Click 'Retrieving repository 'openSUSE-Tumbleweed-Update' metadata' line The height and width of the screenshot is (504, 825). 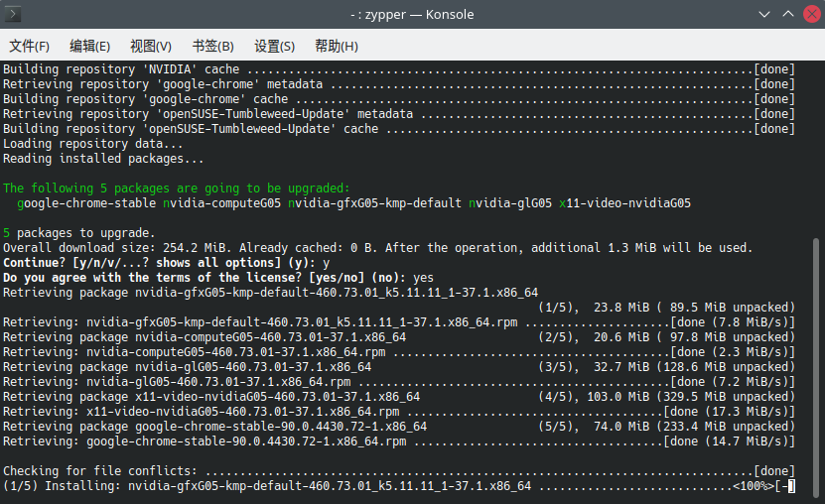(398, 114)
